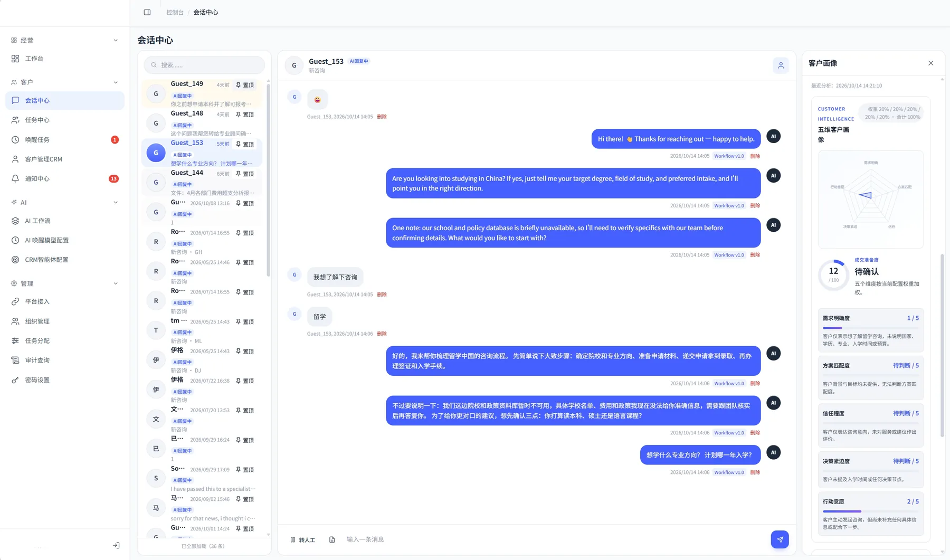Select 会话中心 in sidebar menu
950x560 pixels.
coord(65,100)
